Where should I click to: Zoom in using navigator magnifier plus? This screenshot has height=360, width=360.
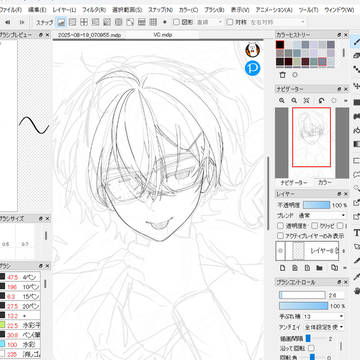(x=282, y=100)
